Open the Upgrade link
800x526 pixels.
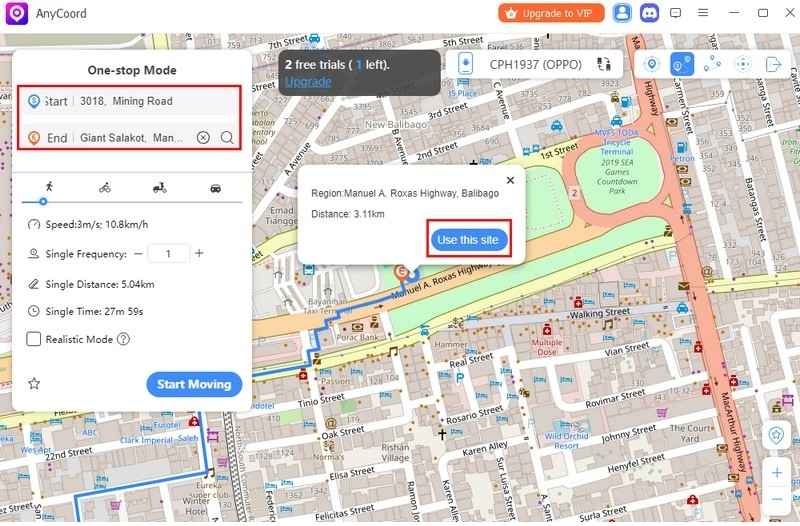306,81
